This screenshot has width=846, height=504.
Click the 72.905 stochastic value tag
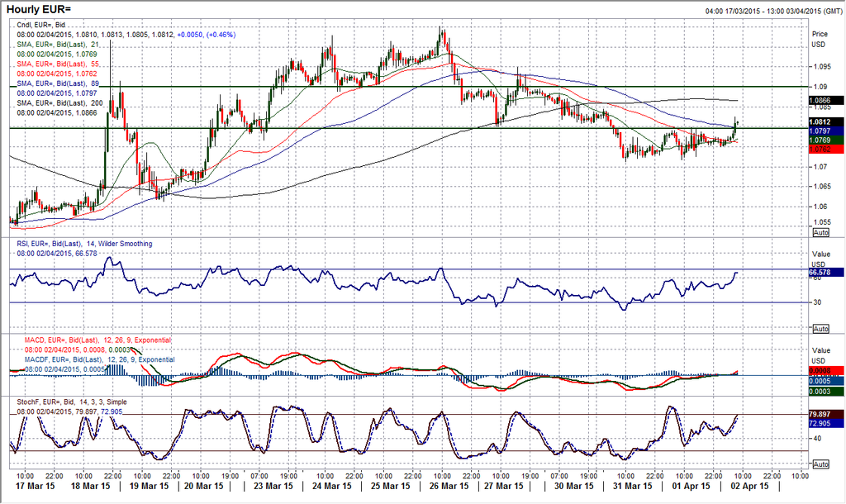pos(826,424)
